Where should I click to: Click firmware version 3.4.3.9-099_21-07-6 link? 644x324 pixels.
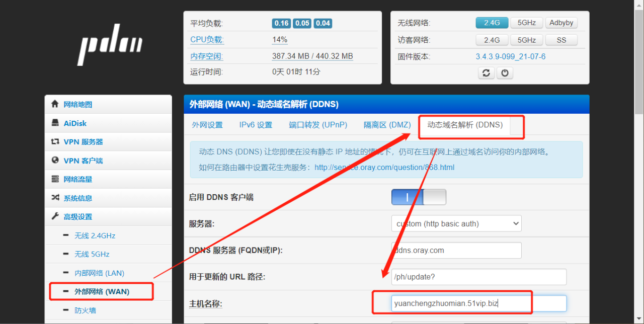[x=511, y=56]
